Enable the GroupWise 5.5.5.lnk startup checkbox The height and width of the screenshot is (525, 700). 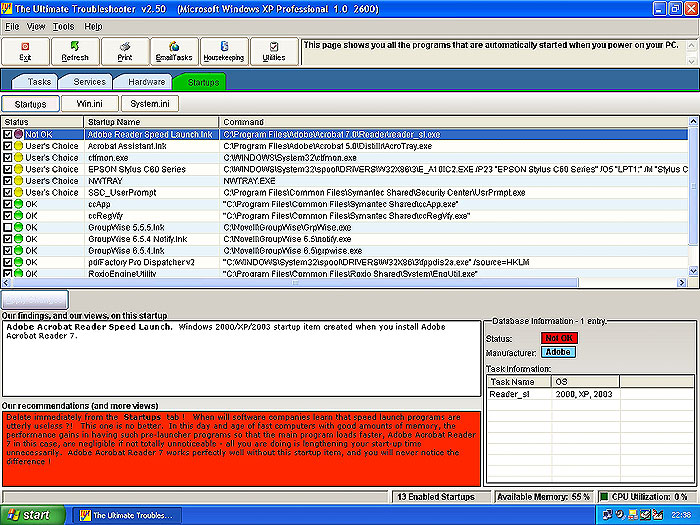[8, 227]
